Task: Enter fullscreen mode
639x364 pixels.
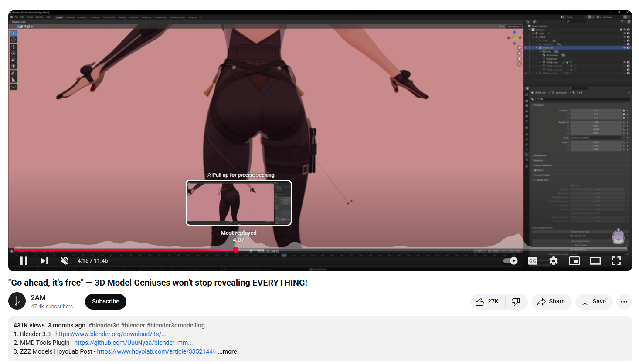Action: 616,261
